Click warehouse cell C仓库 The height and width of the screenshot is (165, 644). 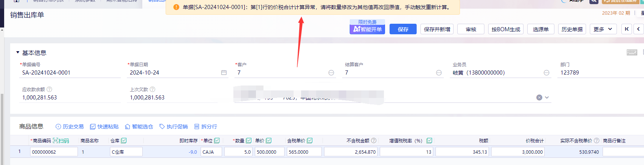point(126,152)
